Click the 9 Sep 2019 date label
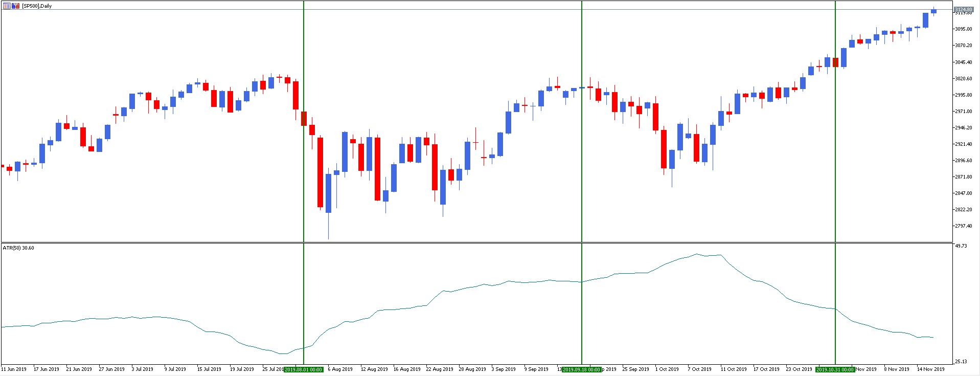980x376 pixels. click(x=536, y=369)
